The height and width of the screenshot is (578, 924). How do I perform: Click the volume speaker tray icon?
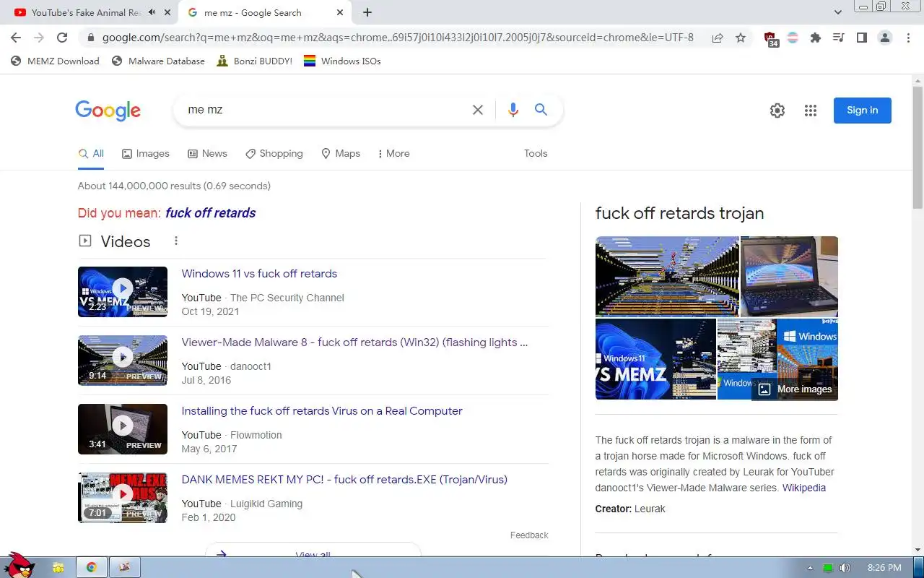[845, 568]
